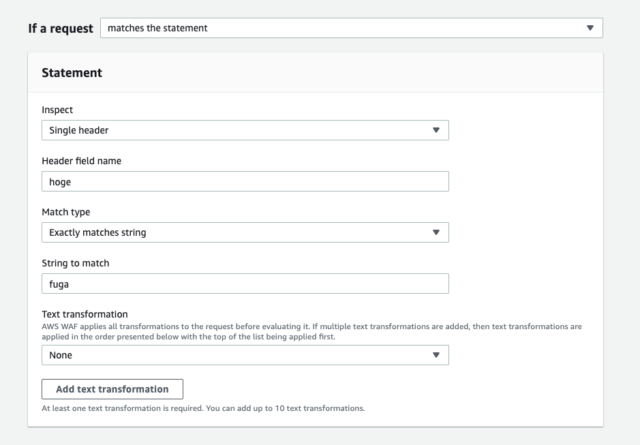The width and height of the screenshot is (640, 445).
Task: Click the "If a request" label
Action: click(60, 28)
